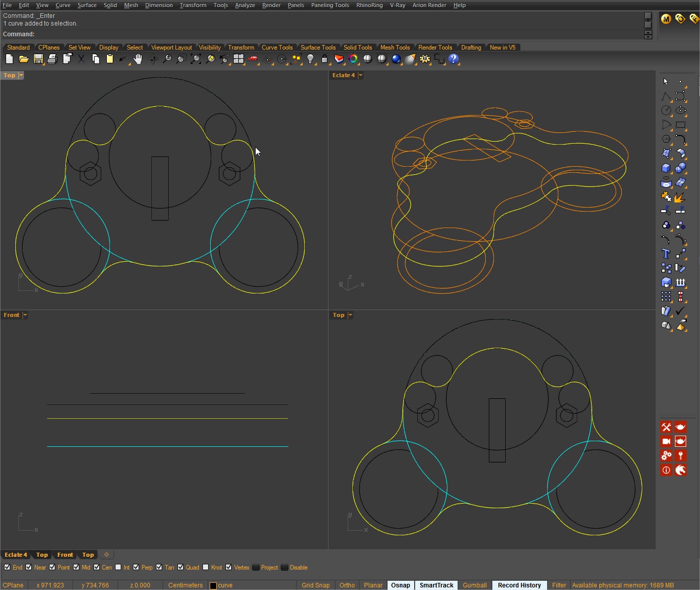Open the Eclate 4 viewport dropdown arrow

[360, 75]
